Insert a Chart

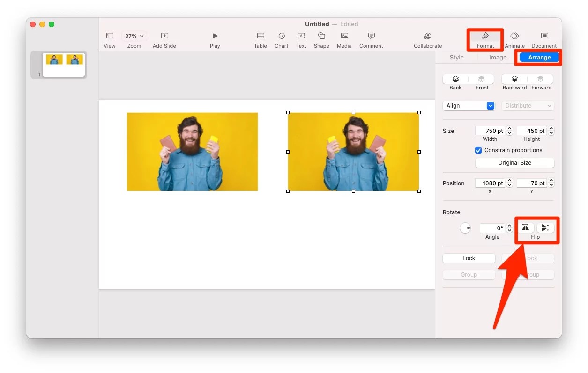(281, 40)
